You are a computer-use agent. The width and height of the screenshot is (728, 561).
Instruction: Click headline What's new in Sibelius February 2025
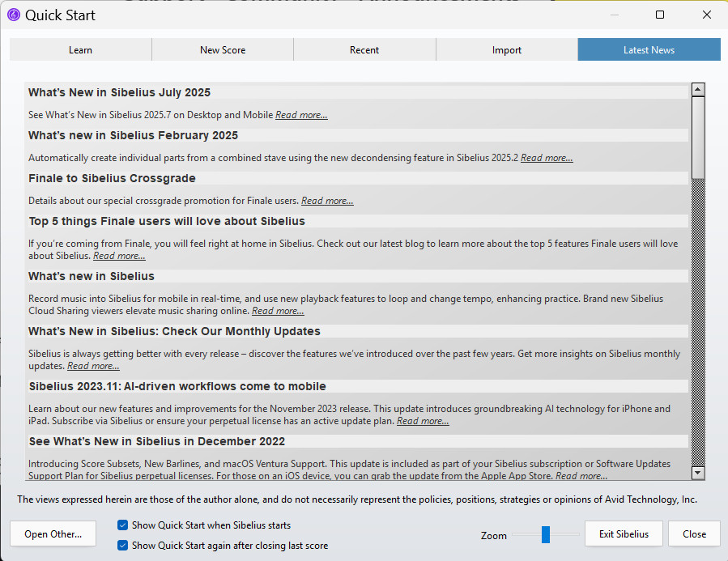tap(134, 135)
